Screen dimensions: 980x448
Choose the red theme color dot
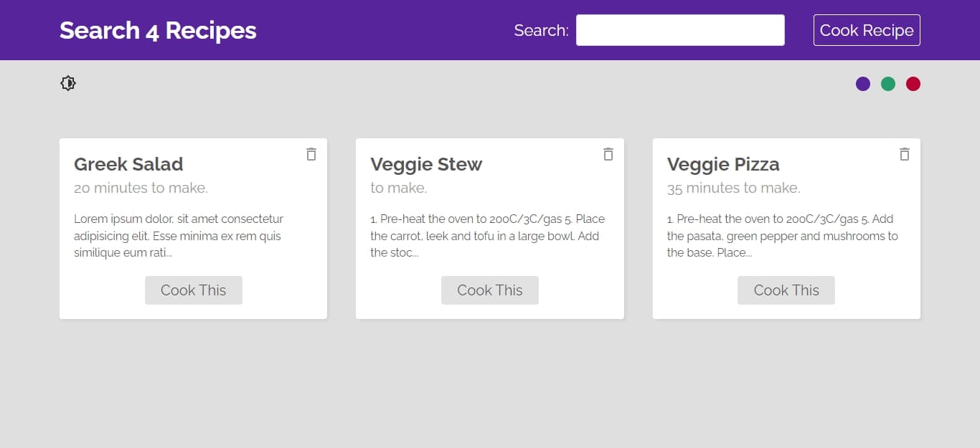click(913, 84)
